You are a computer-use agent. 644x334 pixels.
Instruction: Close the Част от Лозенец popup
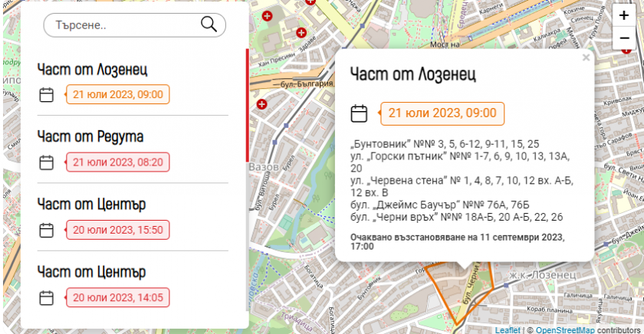(x=586, y=57)
